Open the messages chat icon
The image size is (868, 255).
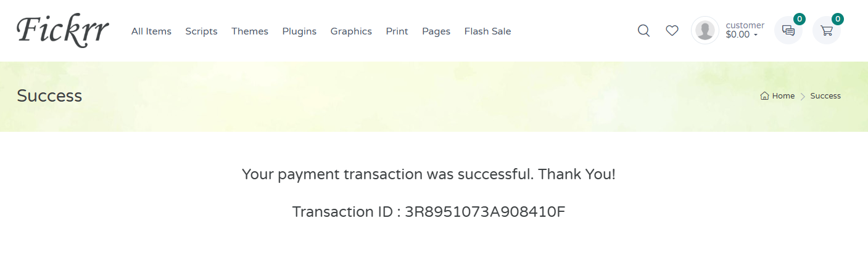788,31
